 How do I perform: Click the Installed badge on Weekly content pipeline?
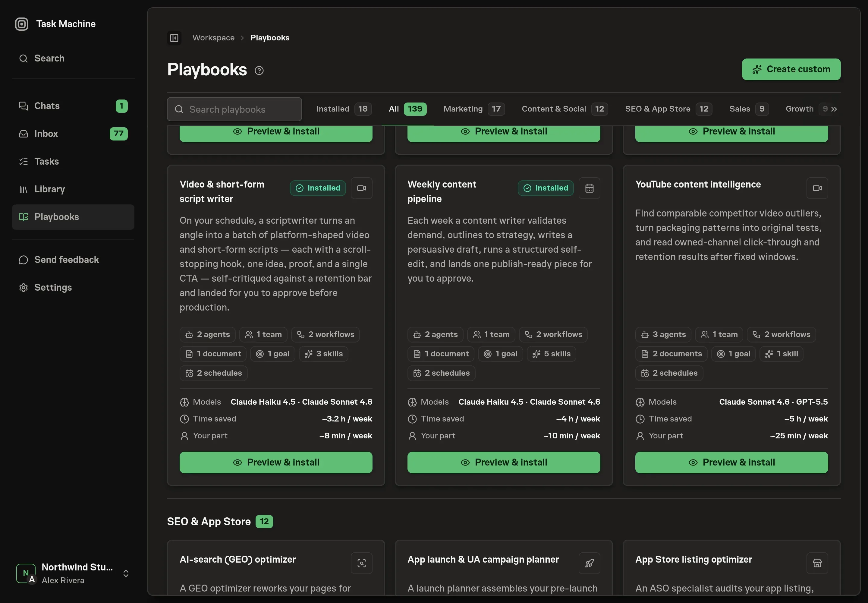[546, 188]
